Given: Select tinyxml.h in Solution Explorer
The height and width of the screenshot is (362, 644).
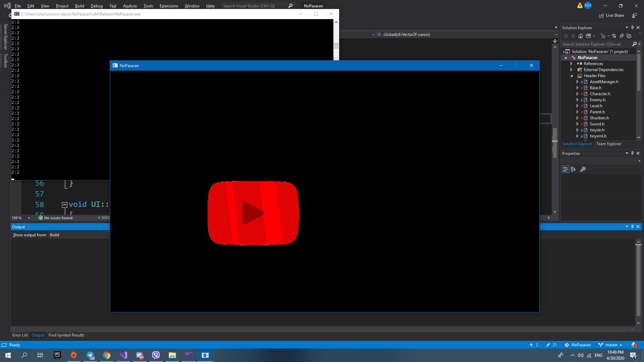Looking at the screenshot, I should (598, 136).
